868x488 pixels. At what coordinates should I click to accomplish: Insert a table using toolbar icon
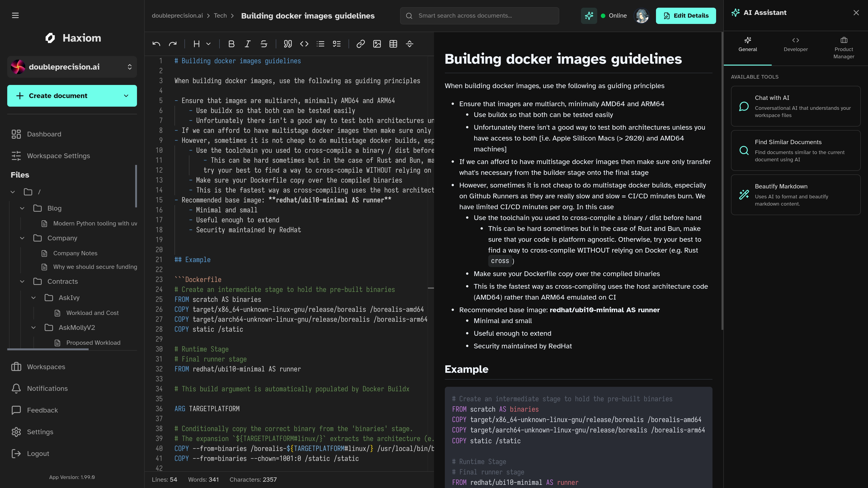393,44
